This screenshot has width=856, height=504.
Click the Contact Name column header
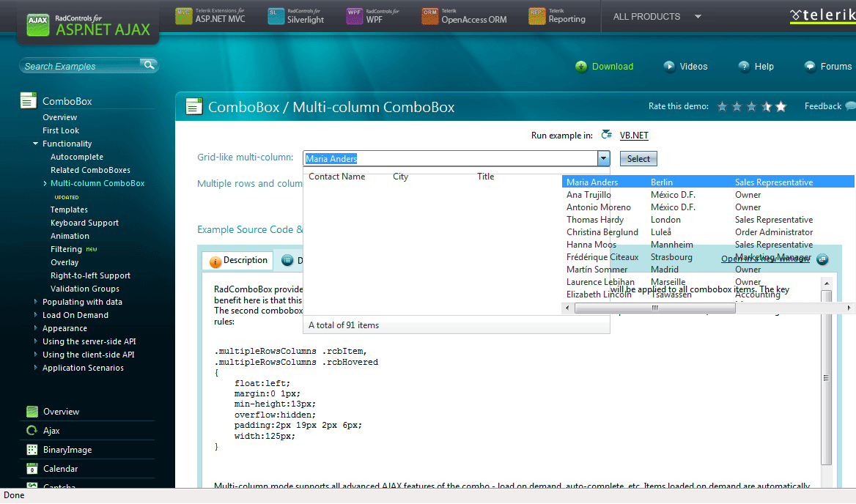(337, 177)
